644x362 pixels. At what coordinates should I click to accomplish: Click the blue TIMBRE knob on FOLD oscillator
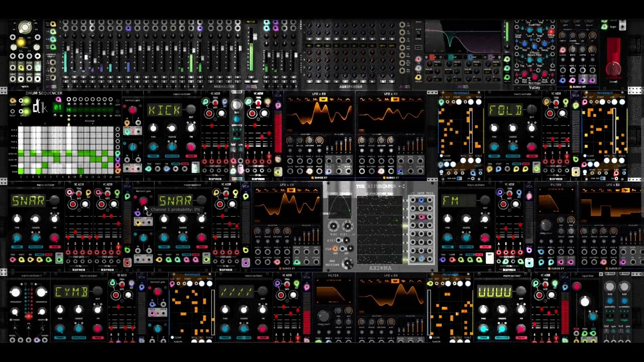click(x=494, y=147)
